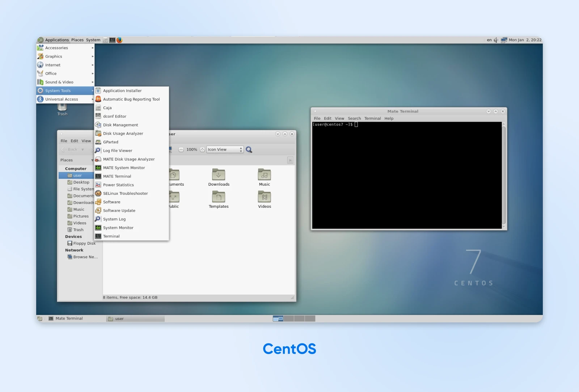579x392 pixels.
Task: Open MATE Terminal from menu
Action: (x=131, y=176)
